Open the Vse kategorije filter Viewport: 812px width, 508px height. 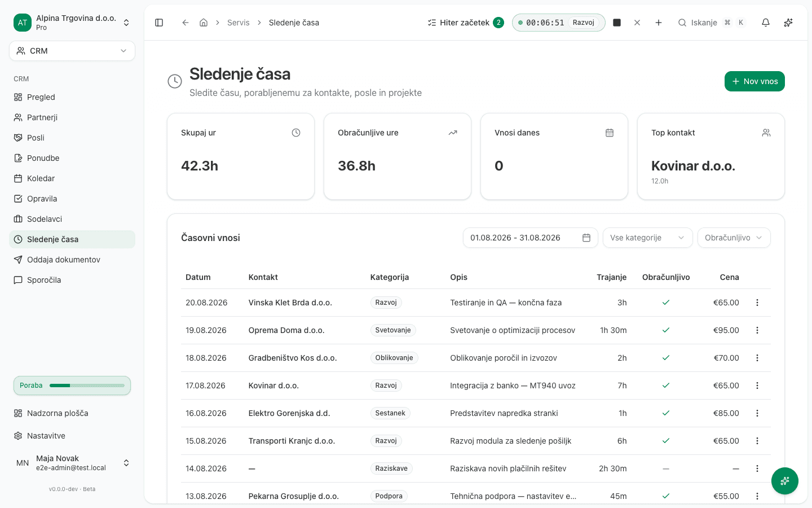(x=647, y=238)
